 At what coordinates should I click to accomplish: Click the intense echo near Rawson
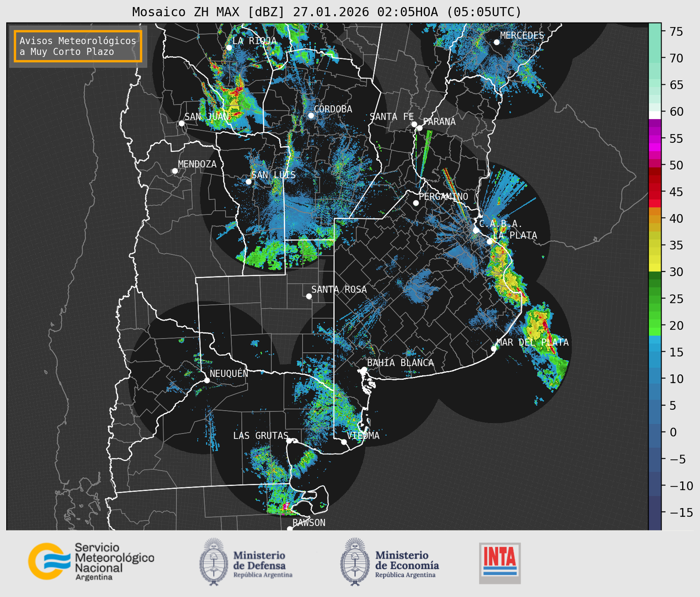(285, 506)
